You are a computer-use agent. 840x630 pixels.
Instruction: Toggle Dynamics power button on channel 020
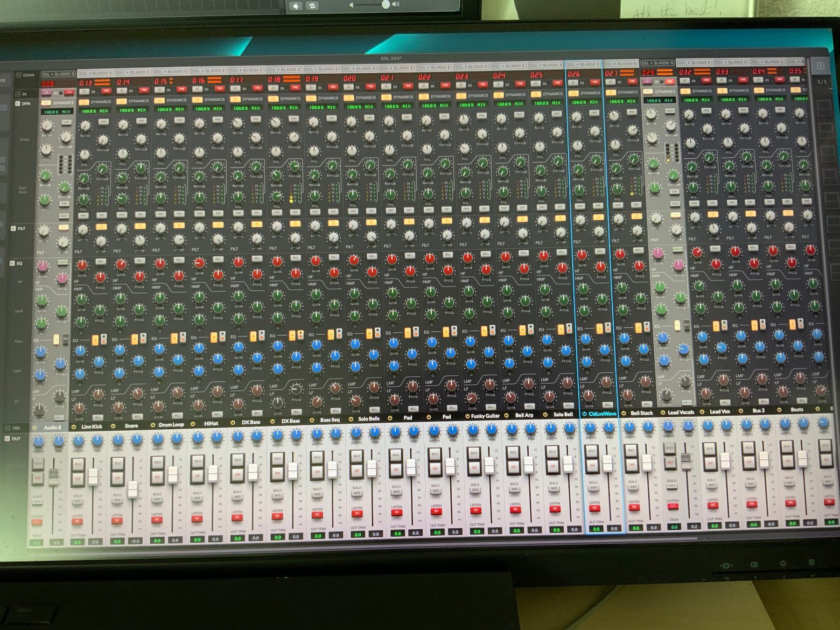point(349,98)
